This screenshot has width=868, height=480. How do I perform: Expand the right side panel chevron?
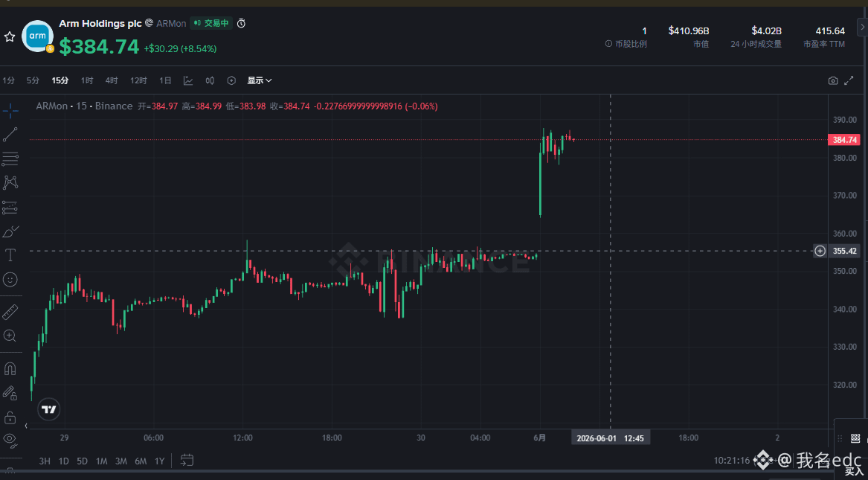click(862, 27)
